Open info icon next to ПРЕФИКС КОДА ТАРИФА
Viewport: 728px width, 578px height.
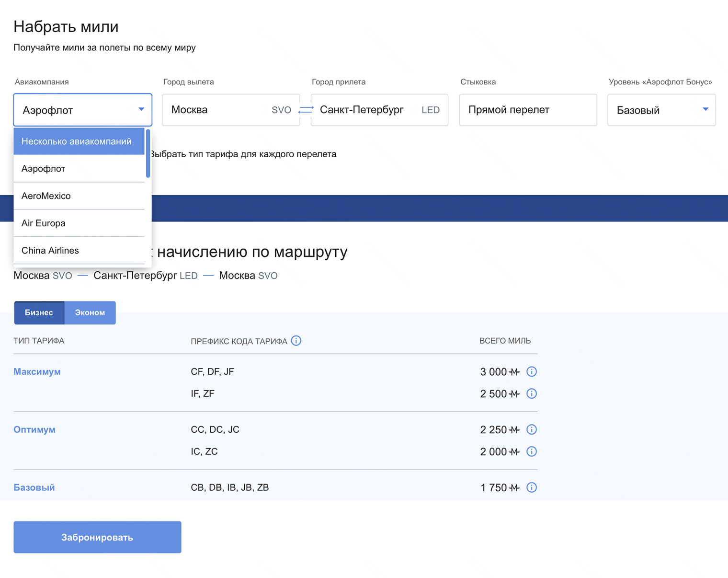tap(296, 341)
